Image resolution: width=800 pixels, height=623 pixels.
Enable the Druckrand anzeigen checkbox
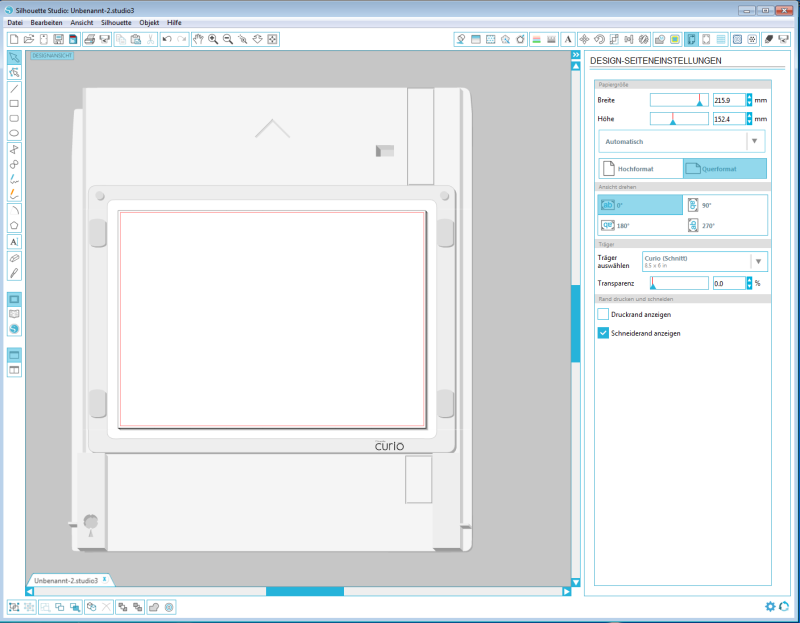pyautogui.click(x=603, y=314)
